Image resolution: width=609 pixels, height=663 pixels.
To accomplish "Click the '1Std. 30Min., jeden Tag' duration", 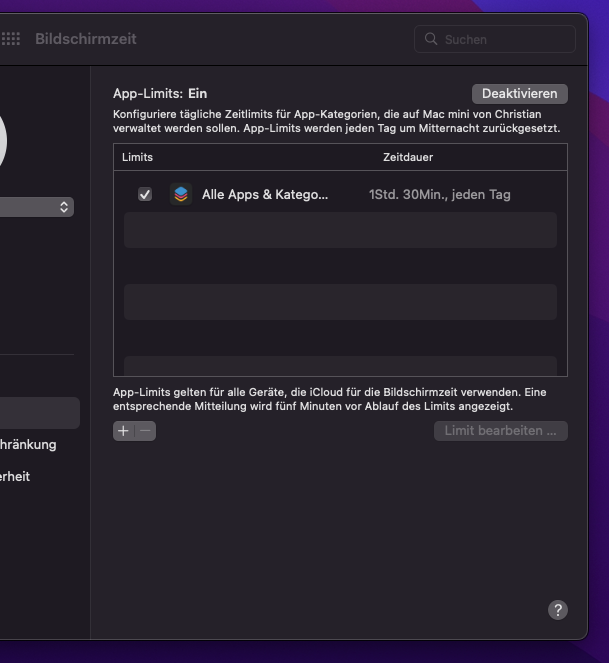I will [439, 194].
